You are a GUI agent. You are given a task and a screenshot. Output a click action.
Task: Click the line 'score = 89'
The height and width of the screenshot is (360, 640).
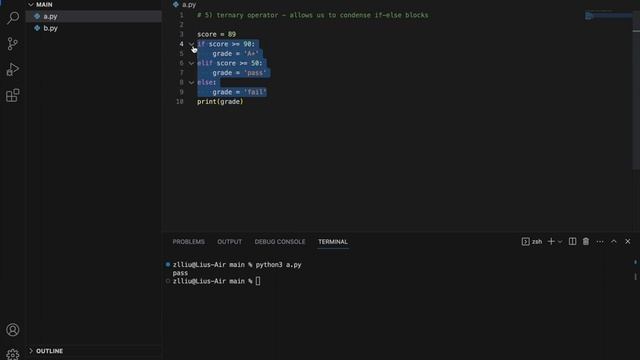tap(216, 34)
